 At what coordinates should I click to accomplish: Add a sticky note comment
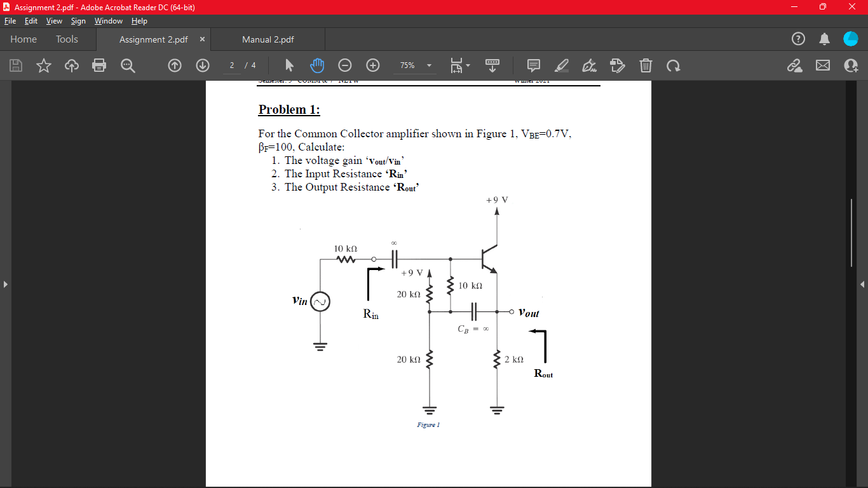coord(533,65)
